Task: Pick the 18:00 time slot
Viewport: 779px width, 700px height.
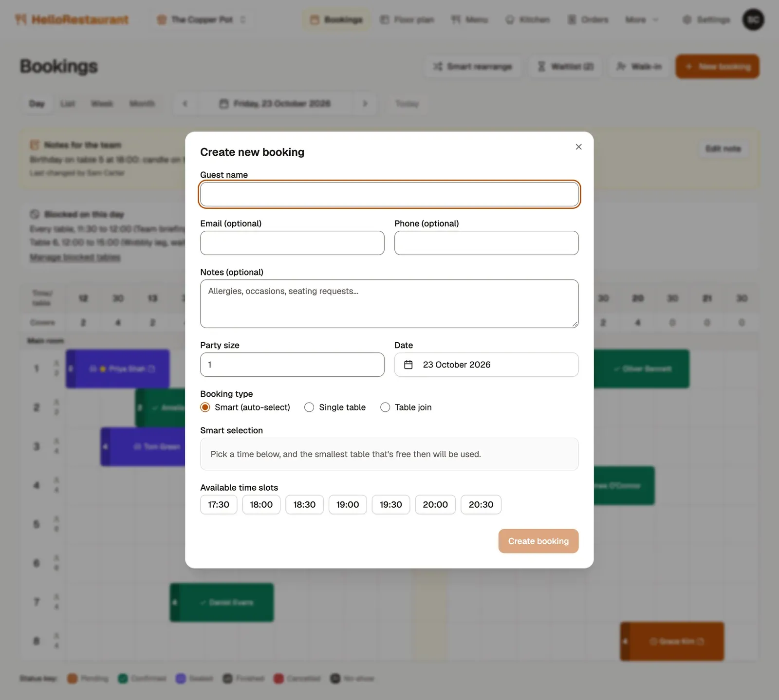Action: 261,504
